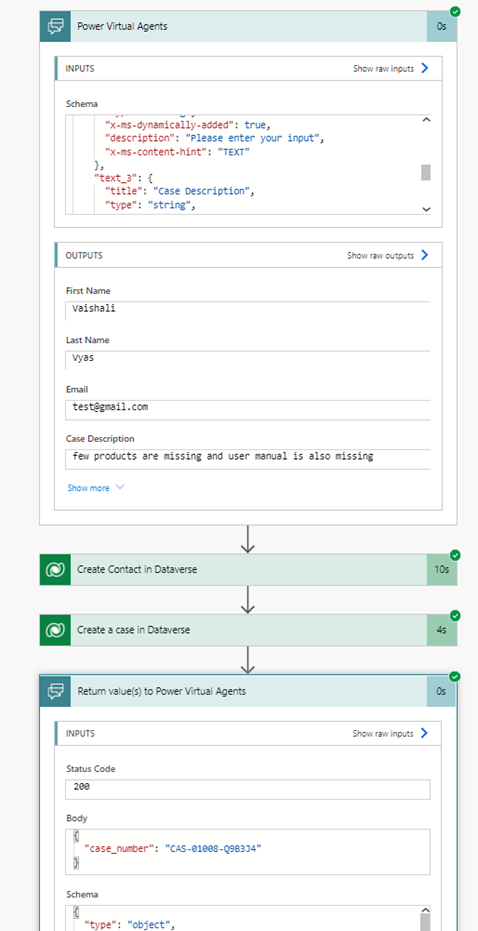The width and height of the screenshot is (478, 931).
Task: Show raw outputs for Power Virtual Agents trigger
Action: pos(387,255)
